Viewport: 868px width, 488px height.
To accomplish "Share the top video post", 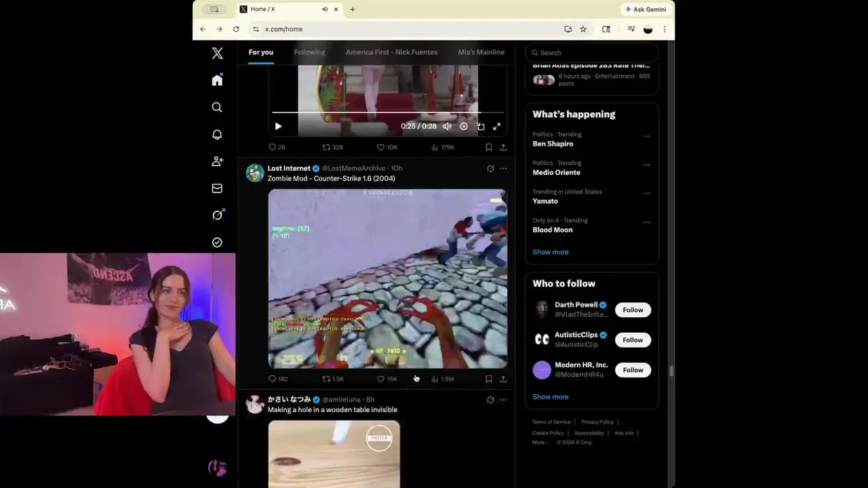I will tap(503, 147).
